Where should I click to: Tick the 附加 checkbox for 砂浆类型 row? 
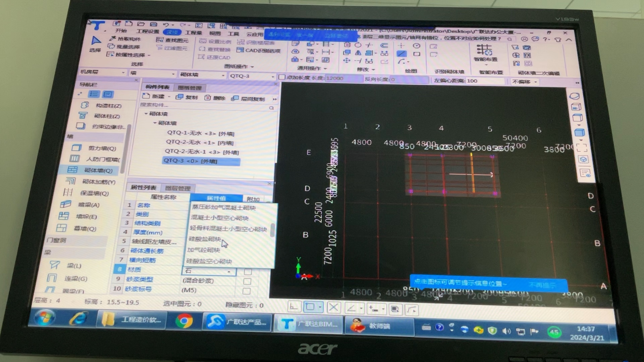[247, 281]
